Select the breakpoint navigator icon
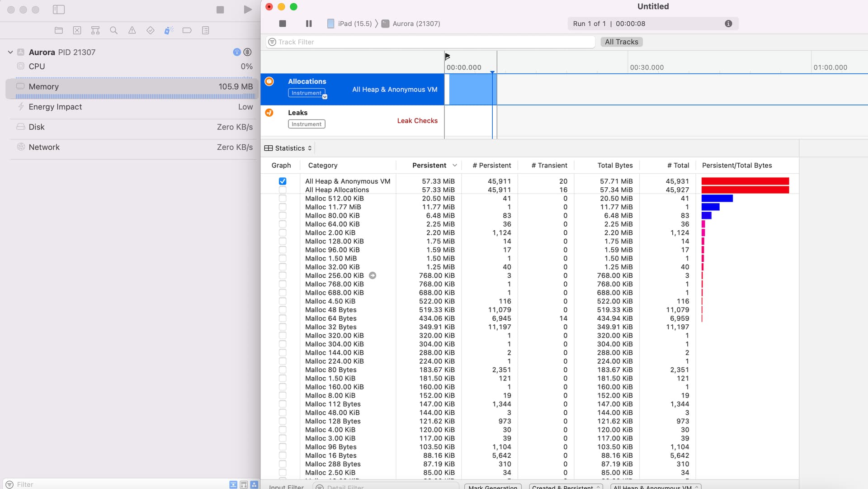 click(187, 30)
